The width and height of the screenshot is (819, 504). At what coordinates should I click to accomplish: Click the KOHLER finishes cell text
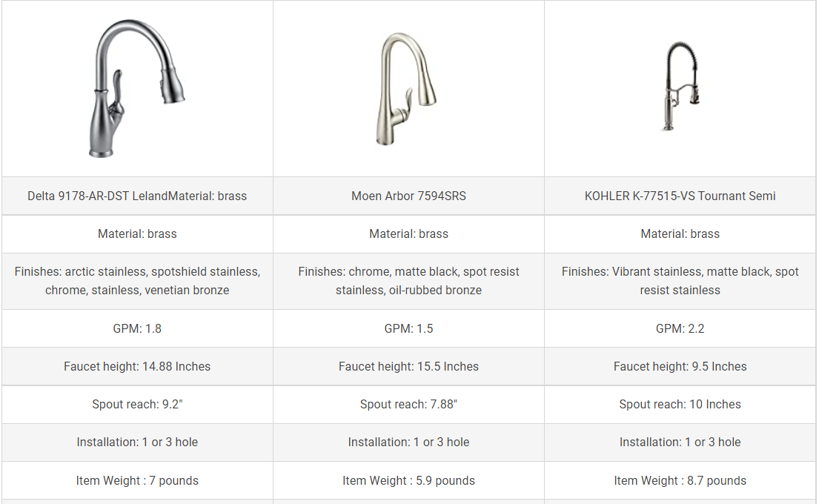click(x=680, y=281)
